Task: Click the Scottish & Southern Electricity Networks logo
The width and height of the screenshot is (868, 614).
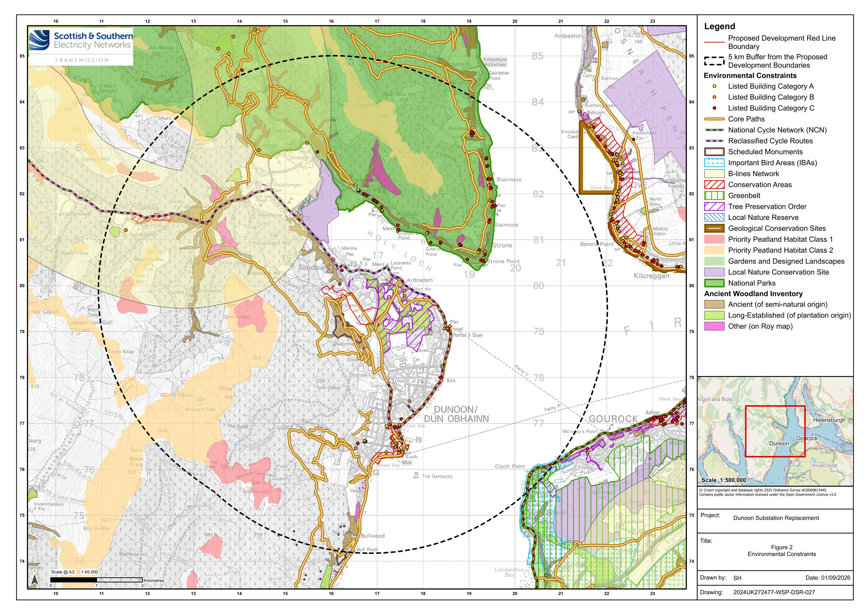Action: point(81,46)
